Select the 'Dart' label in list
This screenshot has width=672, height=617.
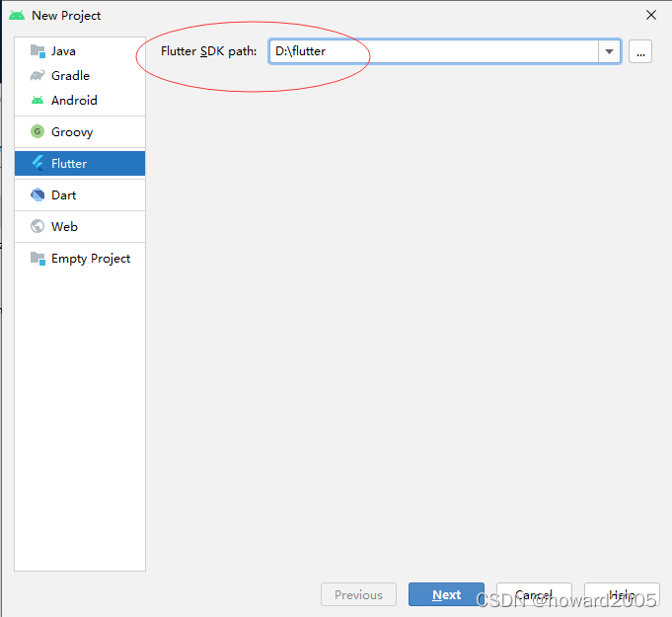coord(63,195)
